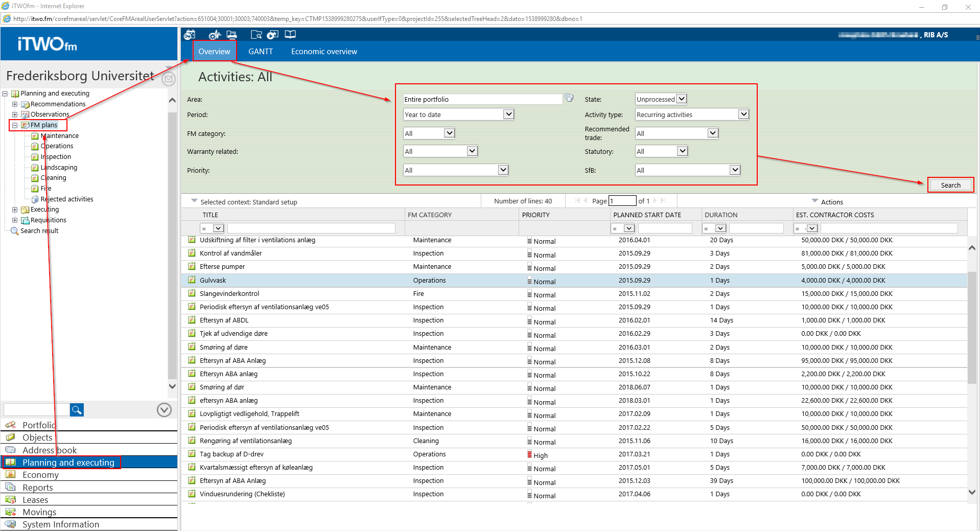Click the envelope icon beside Frederiksborg Universitet
Screen dimensions: 980x531
(x=169, y=79)
